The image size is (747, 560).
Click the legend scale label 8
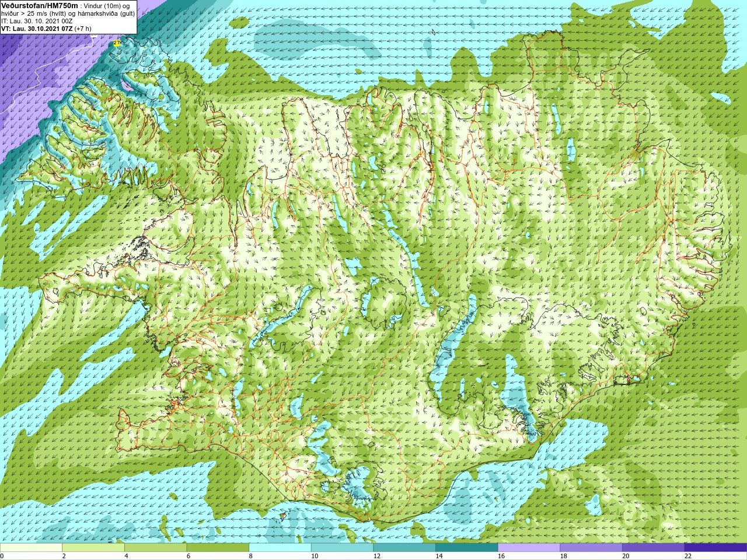click(x=251, y=556)
